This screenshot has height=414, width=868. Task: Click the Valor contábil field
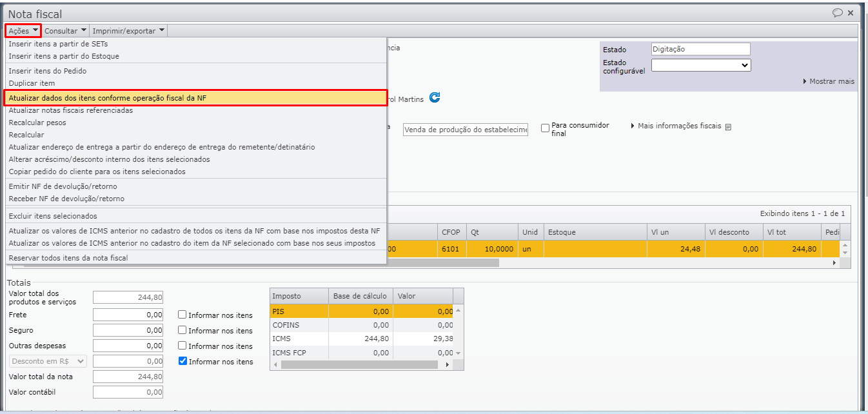point(128,392)
